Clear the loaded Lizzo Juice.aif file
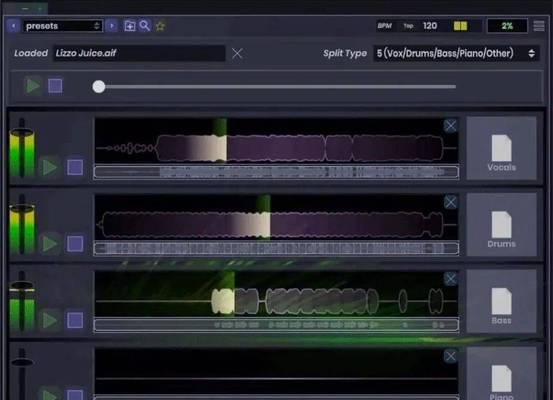This screenshot has height=400, width=553. (x=237, y=53)
